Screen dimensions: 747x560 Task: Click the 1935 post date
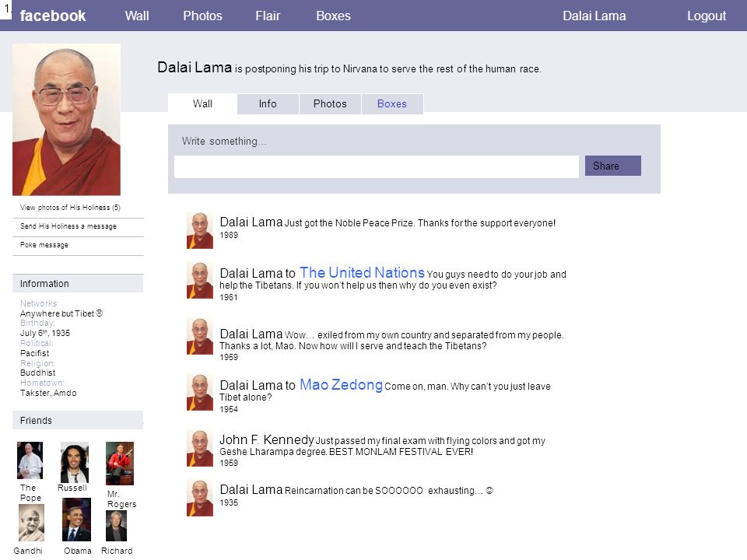[229, 502]
